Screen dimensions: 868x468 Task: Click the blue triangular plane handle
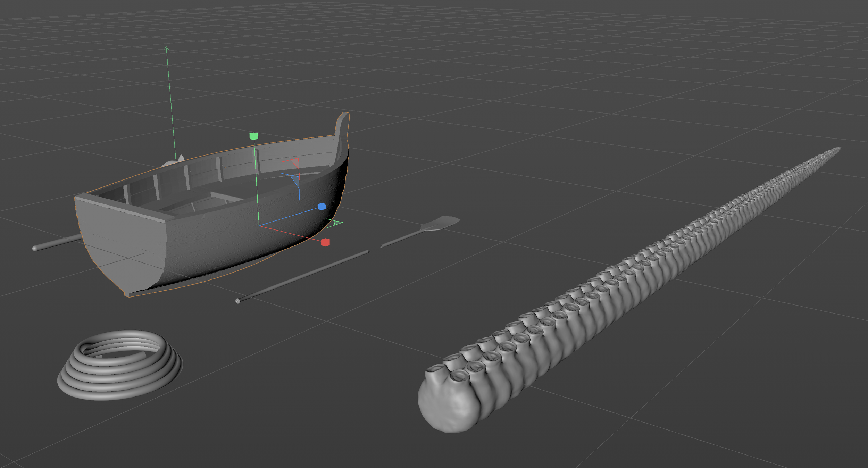click(x=295, y=181)
